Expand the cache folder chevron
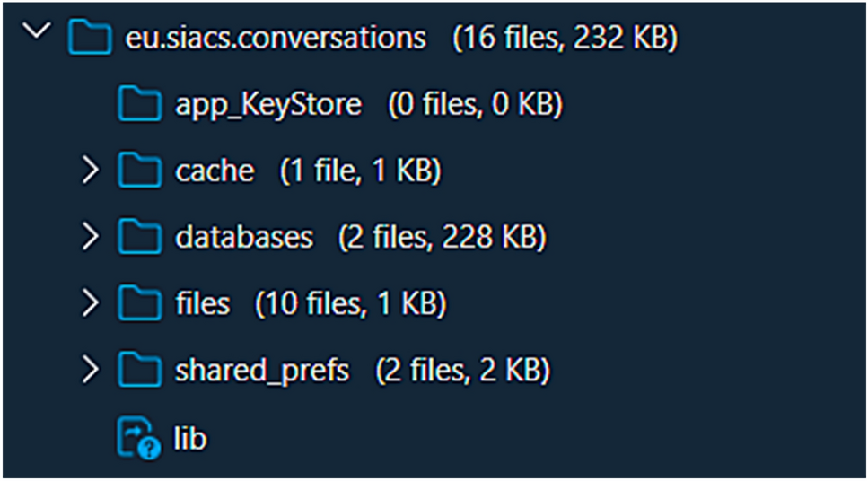This screenshot has width=868, height=481. [x=89, y=171]
